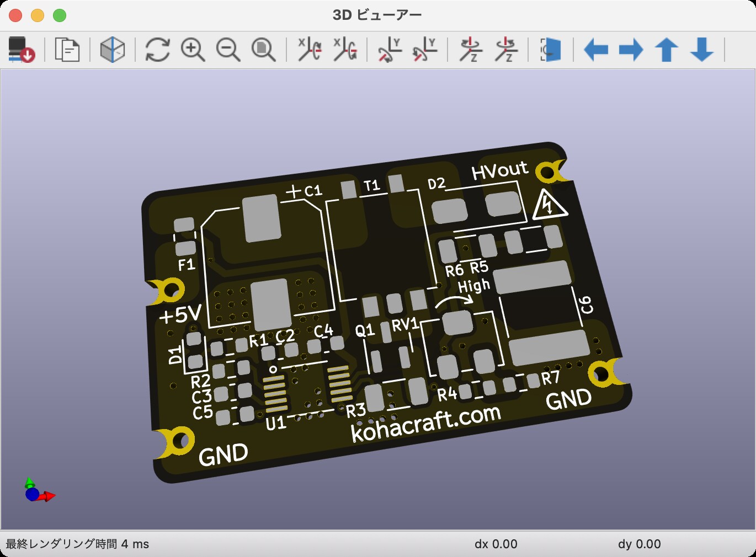Pan the board right
Screen dimensions: 756x557
coord(631,50)
